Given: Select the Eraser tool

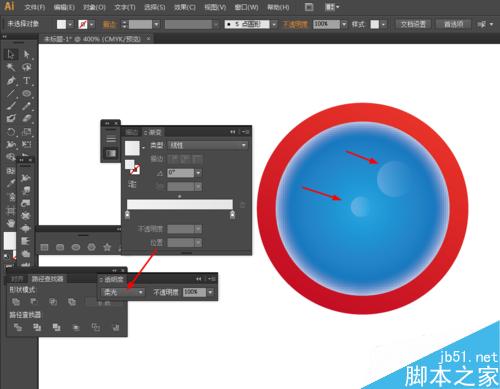Looking at the screenshot, I should click(27, 119).
